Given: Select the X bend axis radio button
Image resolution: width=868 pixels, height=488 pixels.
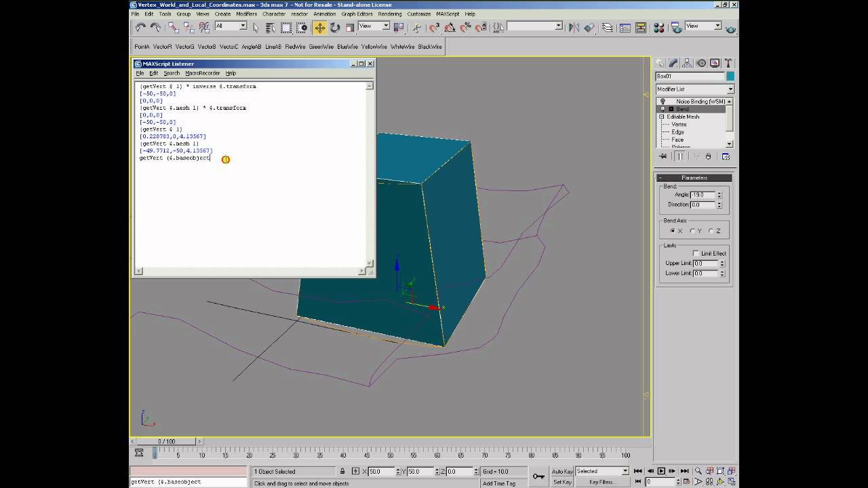Looking at the screenshot, I should (x=673, y=231).
